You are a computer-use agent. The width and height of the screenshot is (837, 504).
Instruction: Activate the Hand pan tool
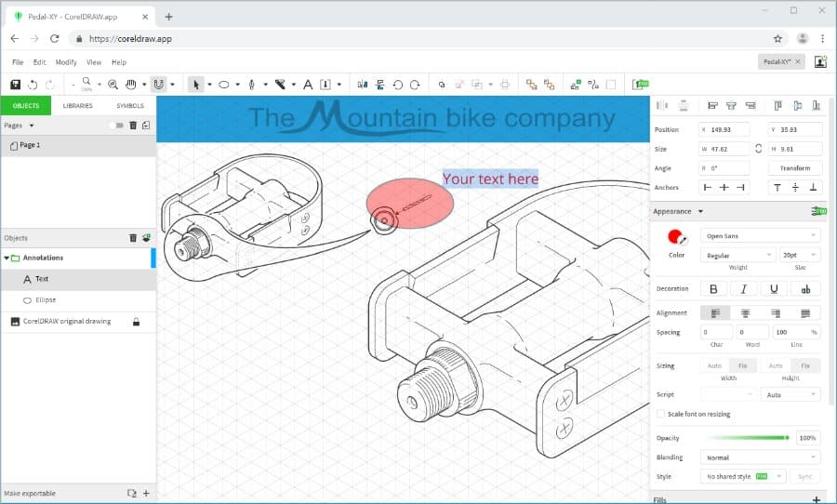click(131, 85)
